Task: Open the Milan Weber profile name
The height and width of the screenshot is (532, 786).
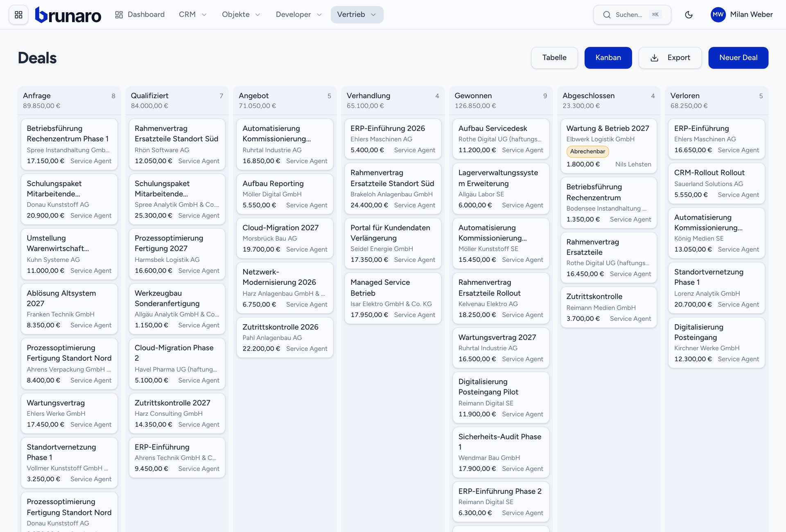Action: (x=751, y=15)
